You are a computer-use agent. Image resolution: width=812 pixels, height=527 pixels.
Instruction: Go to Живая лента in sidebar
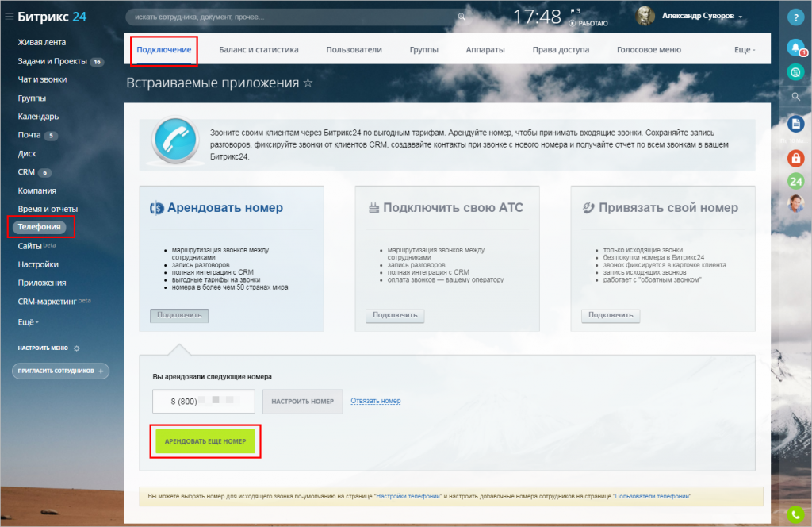(41, 43)
